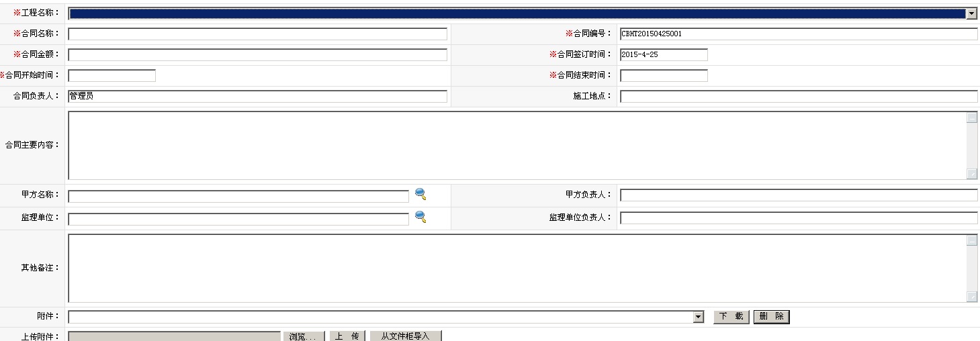The image size is (980, 341).
Task: Focus the 施工地点 input field
Action: click(x=799, y=96)
